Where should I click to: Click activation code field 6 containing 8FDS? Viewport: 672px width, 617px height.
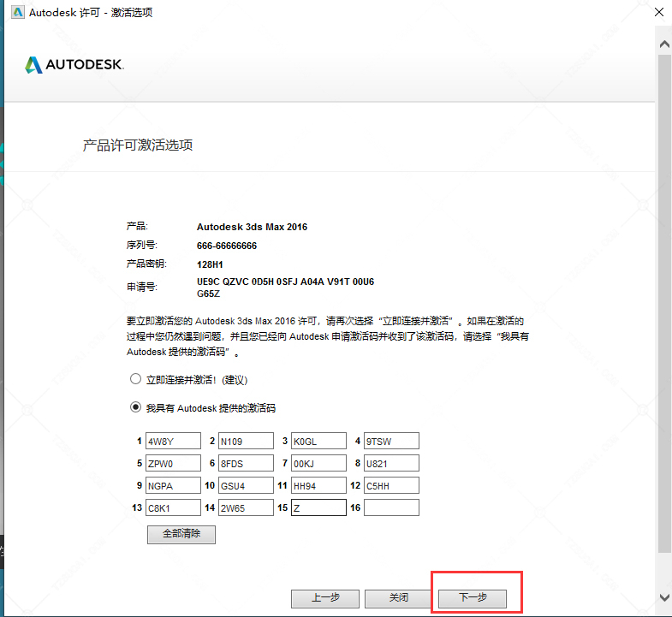coord(246,463)
